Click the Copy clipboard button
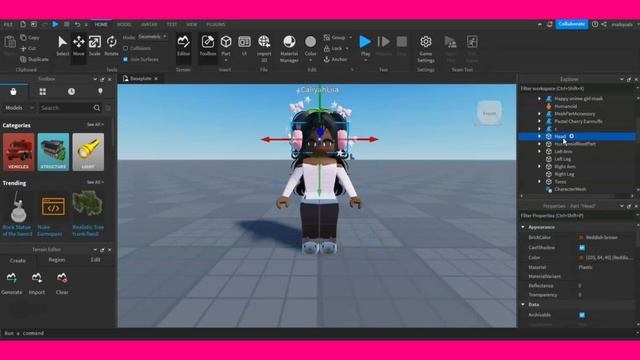The width and height of the screenshot is (640, 360). tap(30, 38)
